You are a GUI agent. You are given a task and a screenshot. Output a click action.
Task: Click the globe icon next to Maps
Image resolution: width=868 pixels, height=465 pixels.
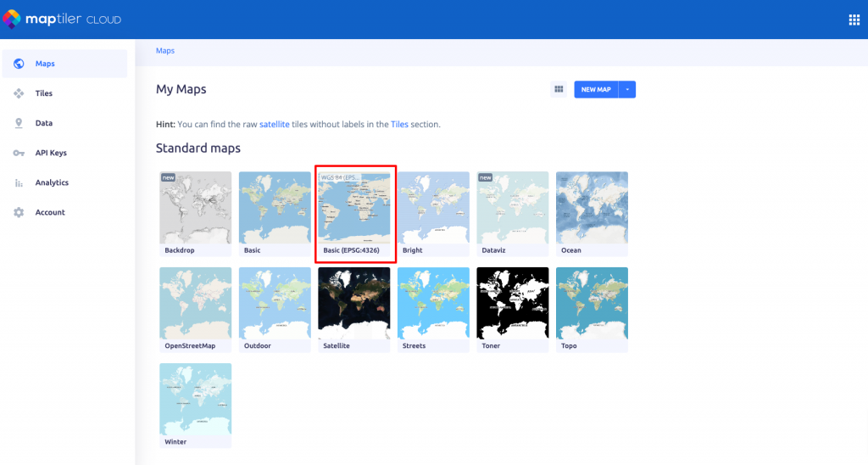(x=19, y=64)
